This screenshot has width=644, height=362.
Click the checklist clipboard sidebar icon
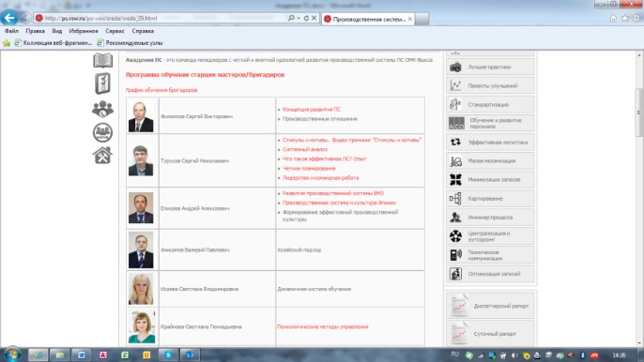coord(102,83)
